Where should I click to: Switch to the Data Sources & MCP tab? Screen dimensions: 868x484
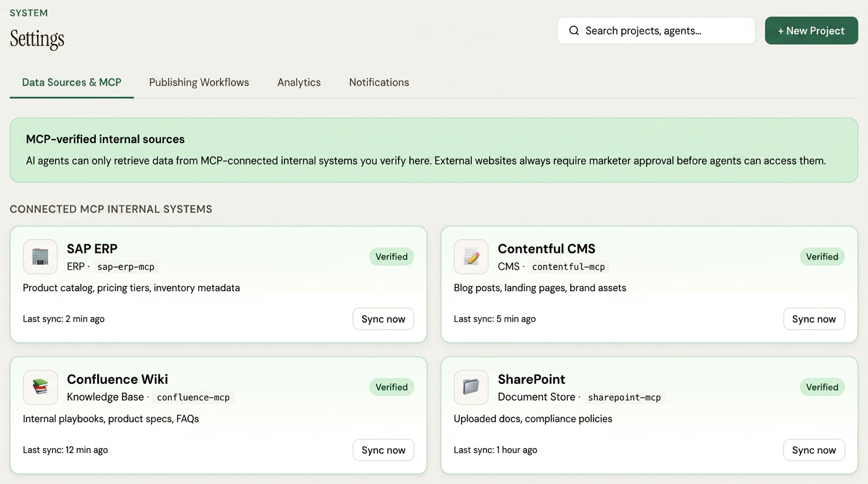point(72,82)
